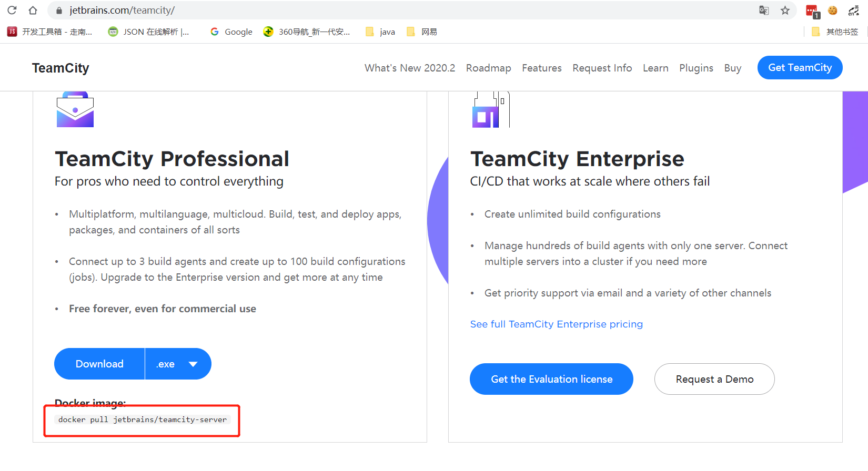Image resolution: width=868 pixels, height=471 pixels.
Task: Click the TeamCity Professional heading
Action: pos(172,159)
